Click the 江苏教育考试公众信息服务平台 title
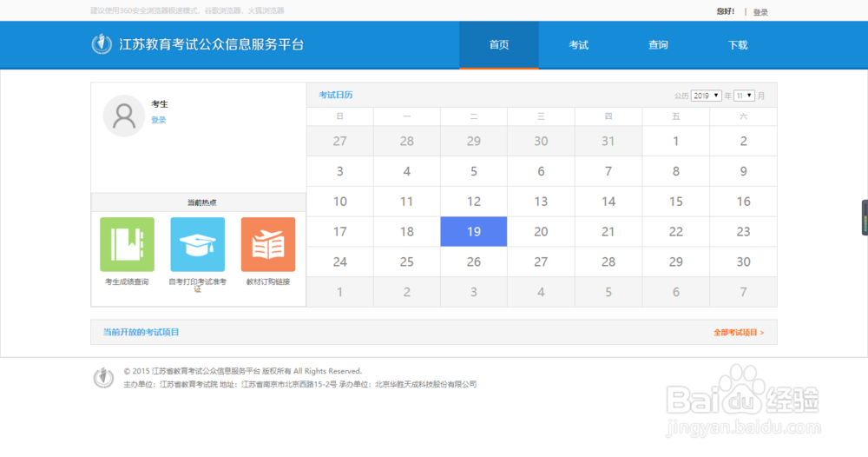This screenshot has width=868, height=457. point(212,44)
